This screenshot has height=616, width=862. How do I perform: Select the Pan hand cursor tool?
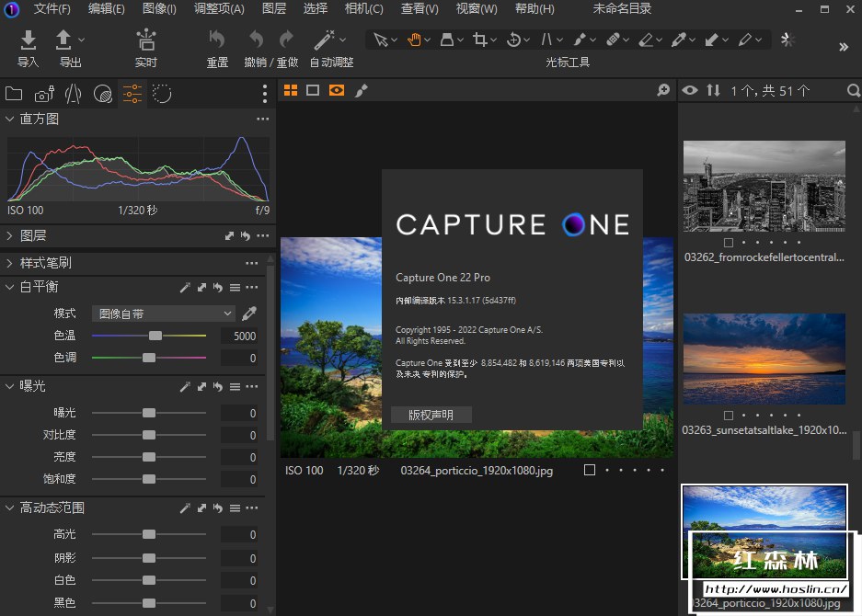tap(415, 40)
